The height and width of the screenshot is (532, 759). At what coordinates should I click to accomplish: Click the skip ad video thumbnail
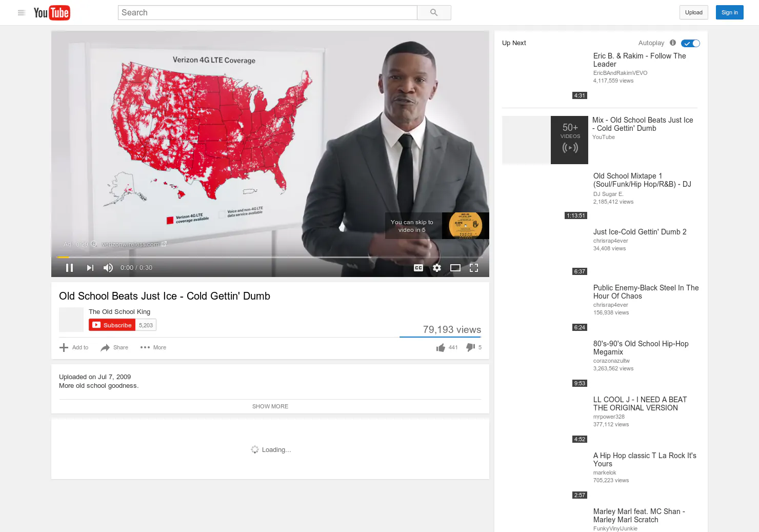pos(466,226)
